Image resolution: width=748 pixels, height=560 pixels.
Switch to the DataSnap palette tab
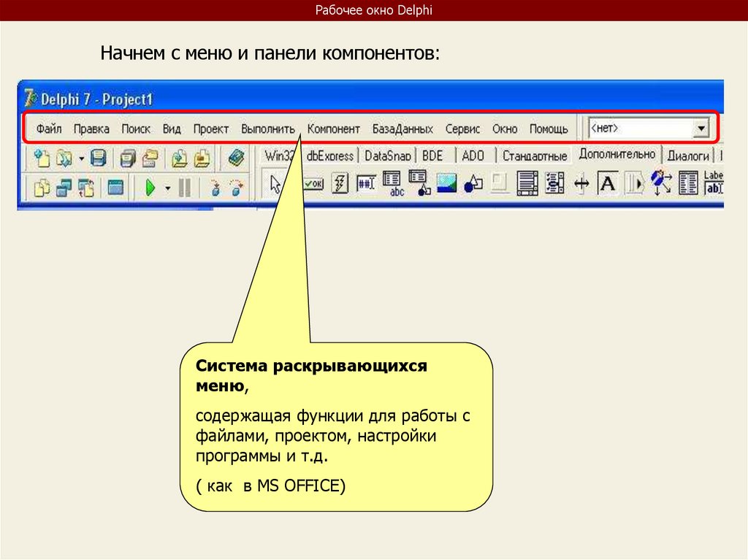click(x=388, y=156)
